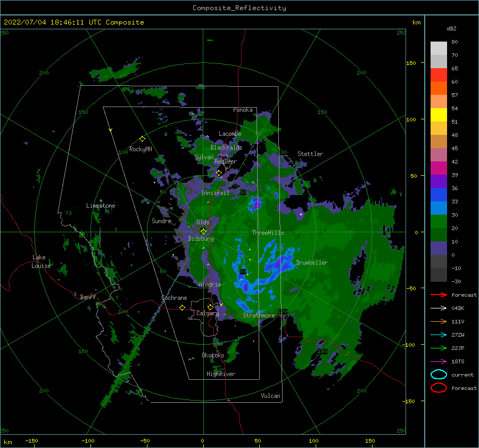
Task: Click the RockyMH label
Action: coord(141,149)
